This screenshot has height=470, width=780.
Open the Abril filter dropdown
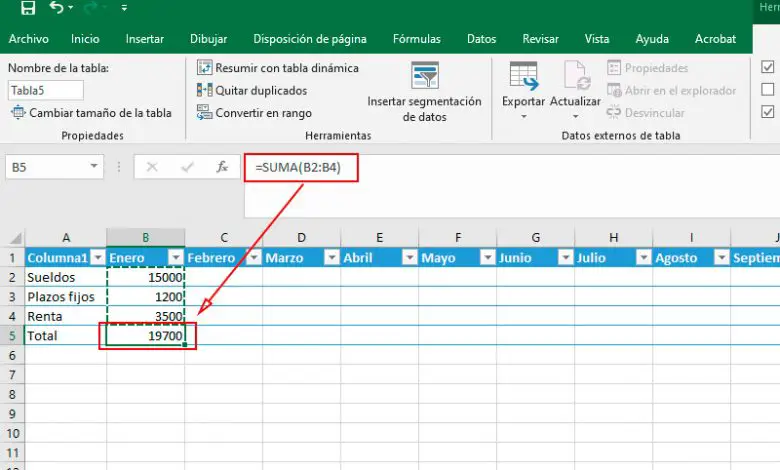(x=410, y=257)
